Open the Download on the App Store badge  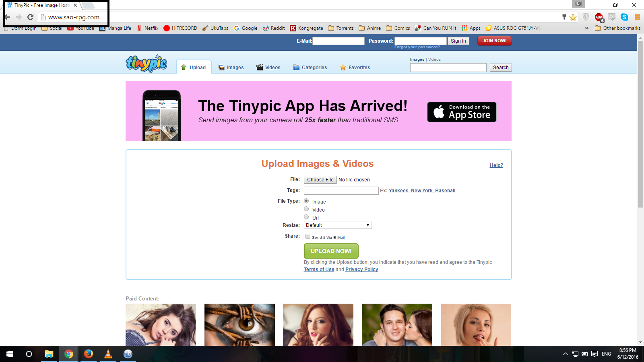pos(462,112)
